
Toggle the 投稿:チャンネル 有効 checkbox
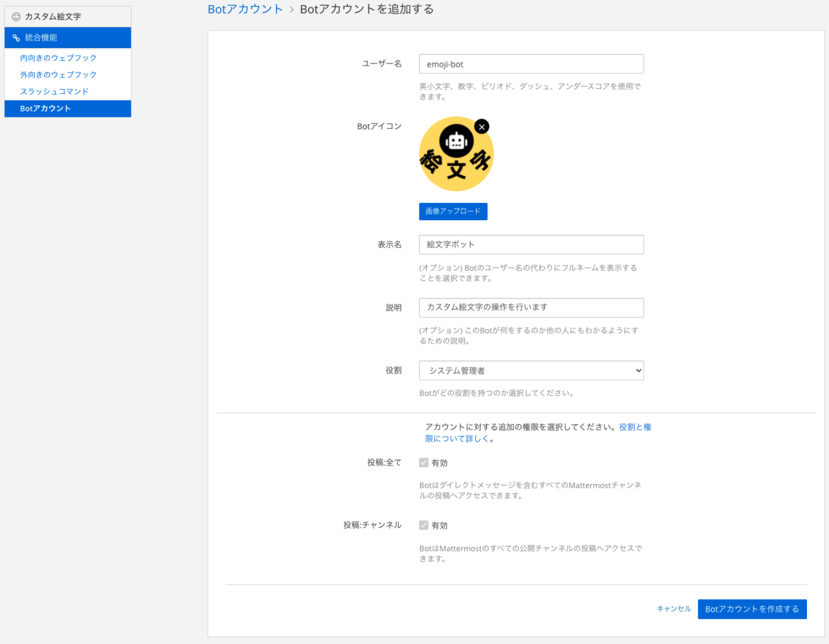(x=424, y=525)
